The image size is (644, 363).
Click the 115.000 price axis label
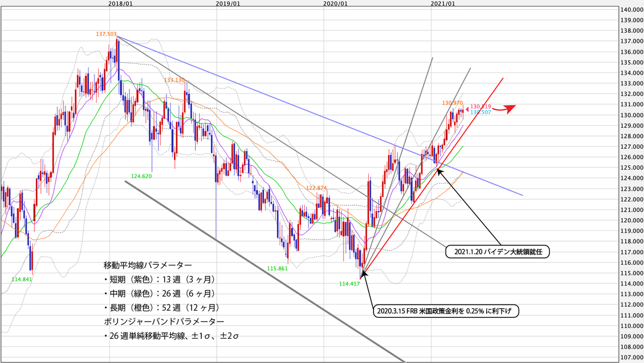(632, 273)
